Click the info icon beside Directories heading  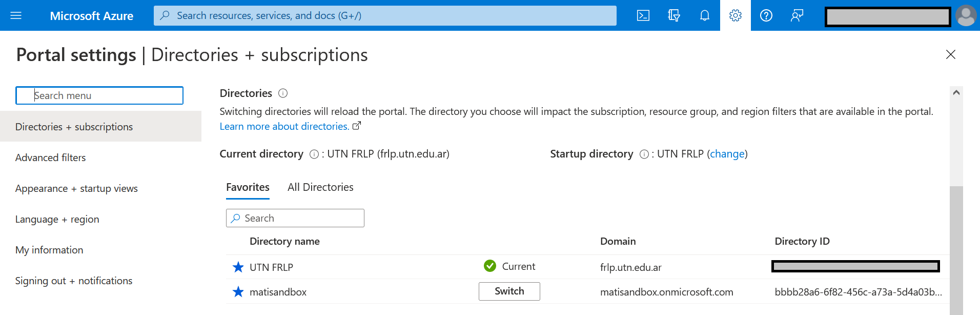click(283, 93)
